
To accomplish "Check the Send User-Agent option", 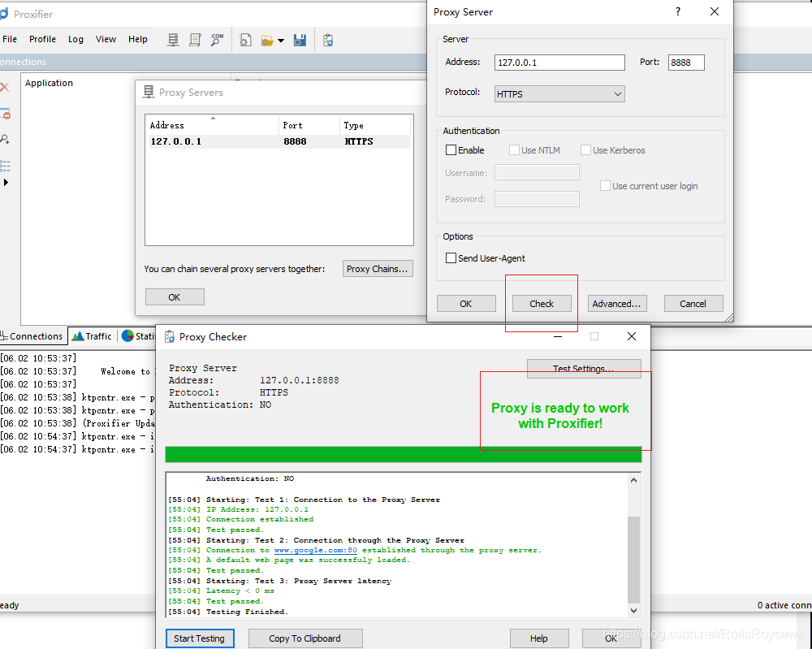I will click(451, 258).
